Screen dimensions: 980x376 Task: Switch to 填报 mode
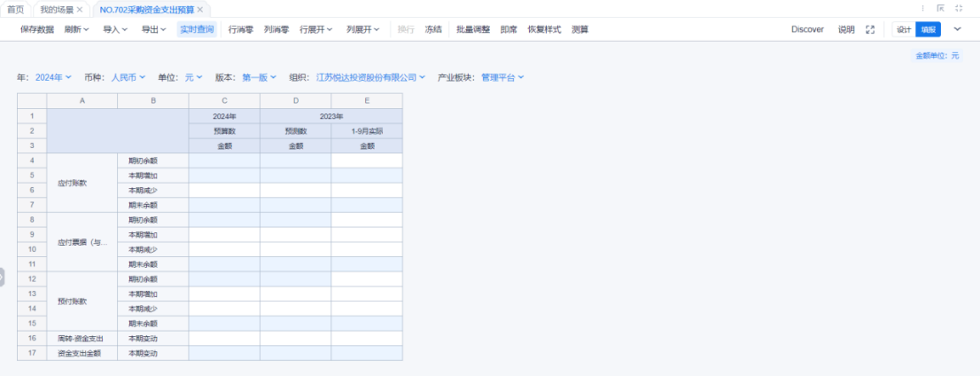(x=927, y=29)
